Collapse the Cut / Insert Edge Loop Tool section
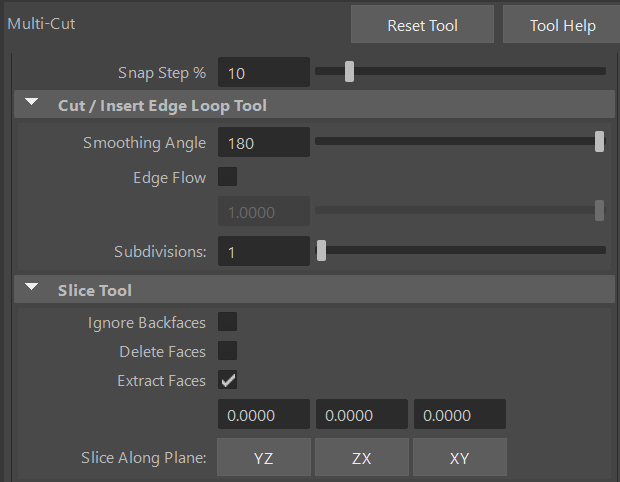The height and width of the screenshot is (482, 620). 32,105
